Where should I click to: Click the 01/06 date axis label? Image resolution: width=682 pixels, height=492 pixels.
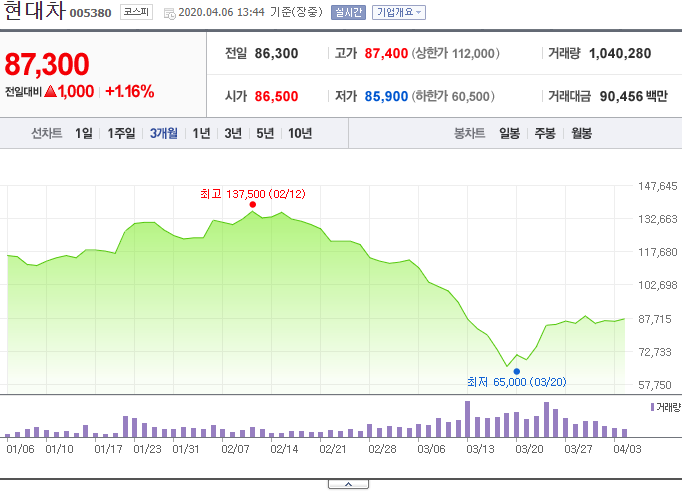(x=20, y=449)
